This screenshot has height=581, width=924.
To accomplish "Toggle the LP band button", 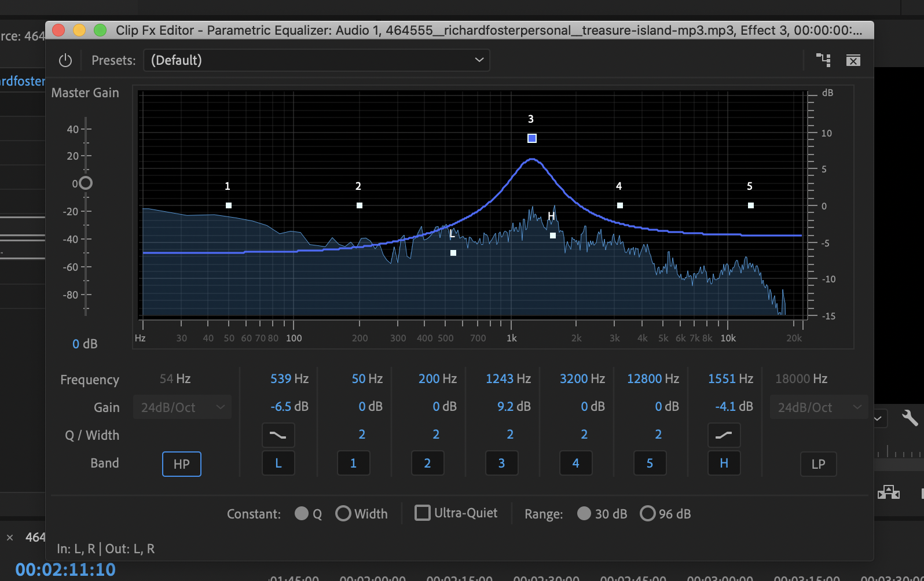I will pos(819,464).
